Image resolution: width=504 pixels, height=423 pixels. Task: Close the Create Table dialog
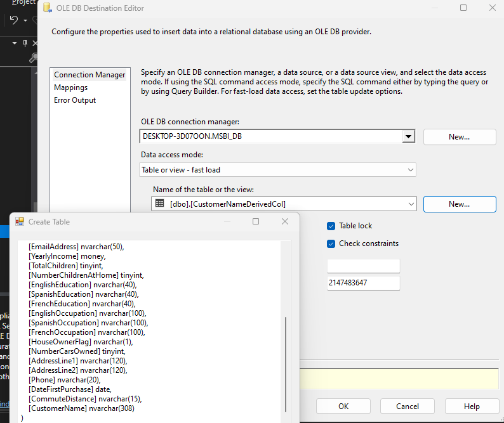[285, 221]
